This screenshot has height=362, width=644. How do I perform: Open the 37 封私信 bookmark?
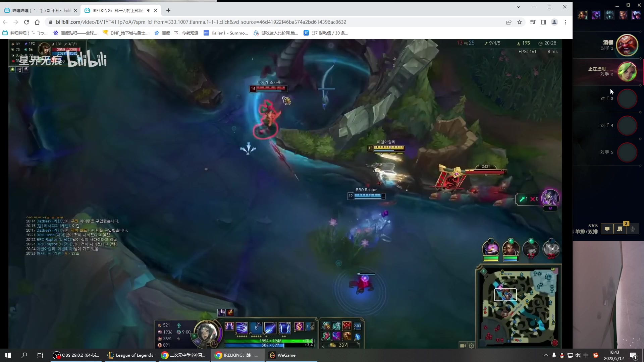point(326,33)
